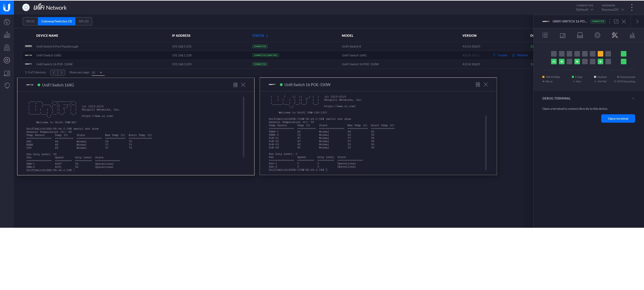Image resolution: width=644 pixels, height=290 pixels.
Task: Sort by the VERSION column header
Action: click(469, 36)
